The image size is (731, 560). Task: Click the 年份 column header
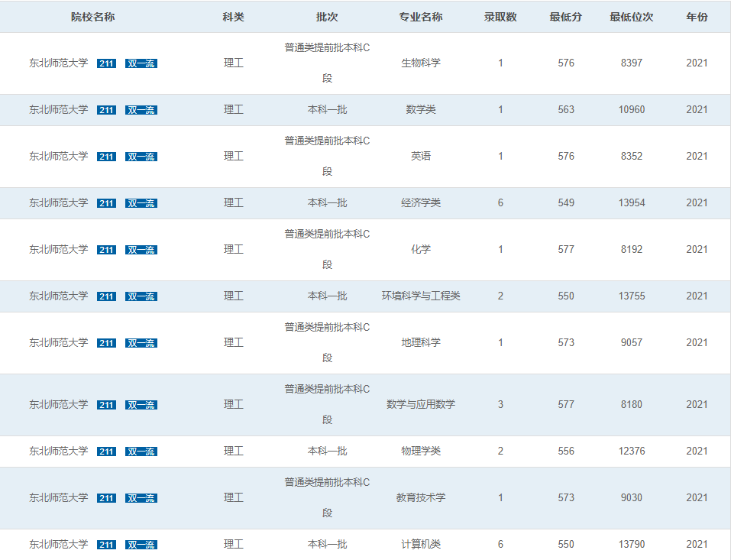click(697, 18)
